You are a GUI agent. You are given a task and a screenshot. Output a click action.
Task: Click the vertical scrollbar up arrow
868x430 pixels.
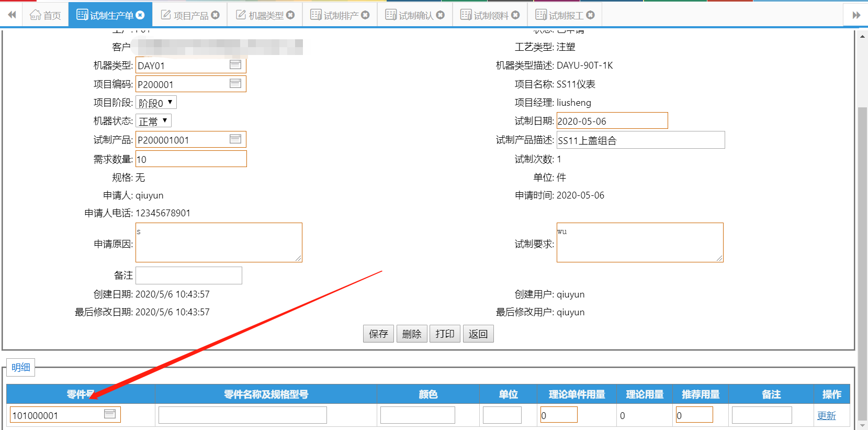pos(862,36)
